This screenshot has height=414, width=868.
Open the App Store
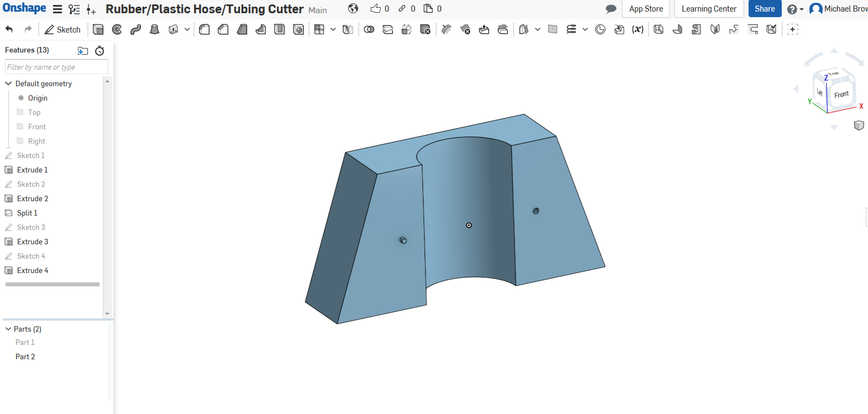tap(646, 9)
